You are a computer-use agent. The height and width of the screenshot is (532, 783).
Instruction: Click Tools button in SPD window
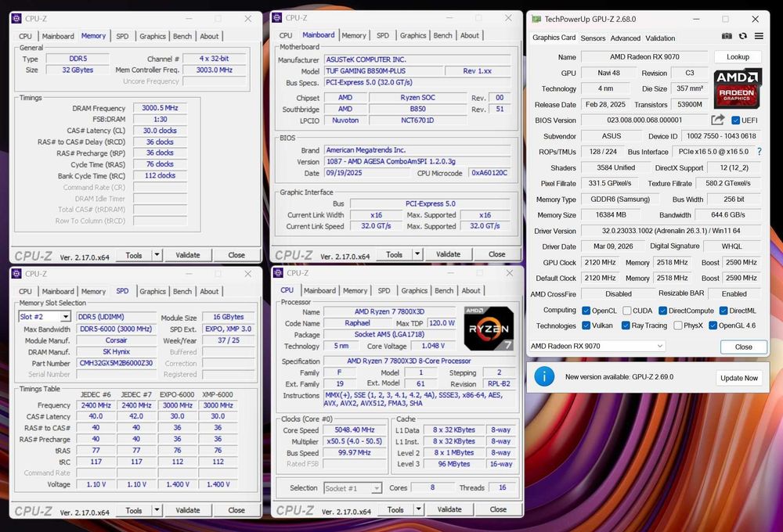[134, 511]
